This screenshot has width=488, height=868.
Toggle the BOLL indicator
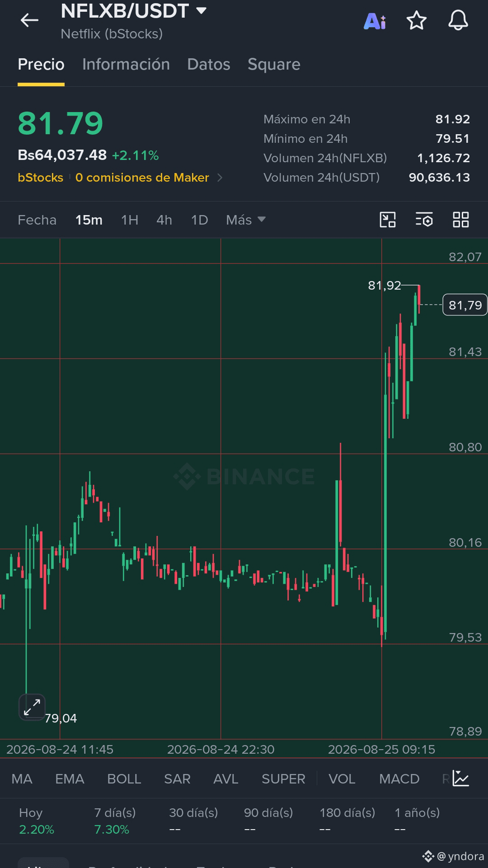(124, 779)
